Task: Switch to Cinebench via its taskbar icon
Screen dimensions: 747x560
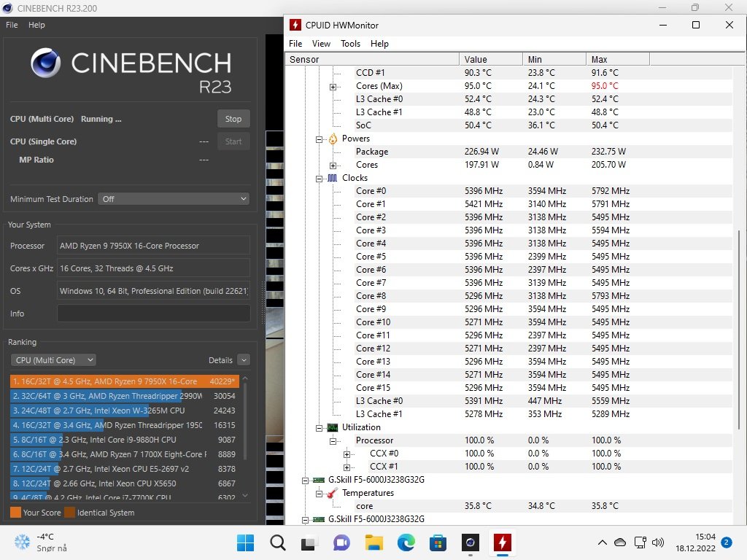Action: (x=471, y=542)
